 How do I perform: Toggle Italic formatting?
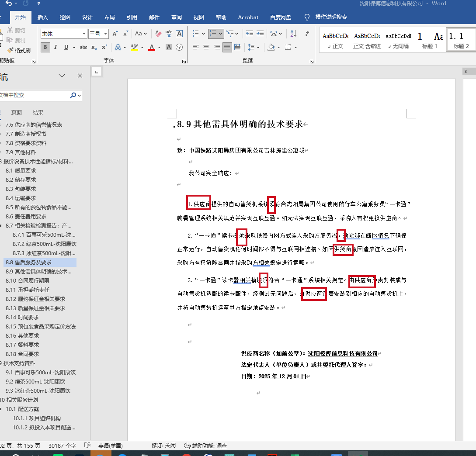pyautogui.click(x=56, y=47)
